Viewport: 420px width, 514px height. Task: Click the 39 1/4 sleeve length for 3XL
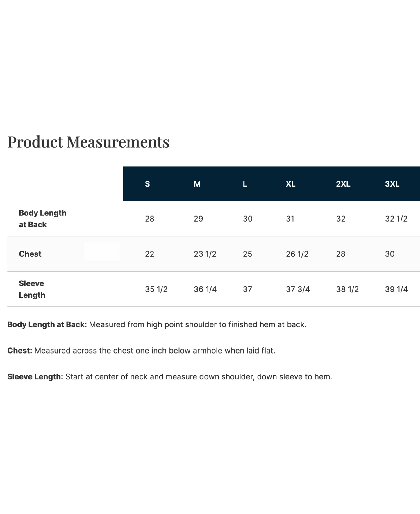coord(396,289)
